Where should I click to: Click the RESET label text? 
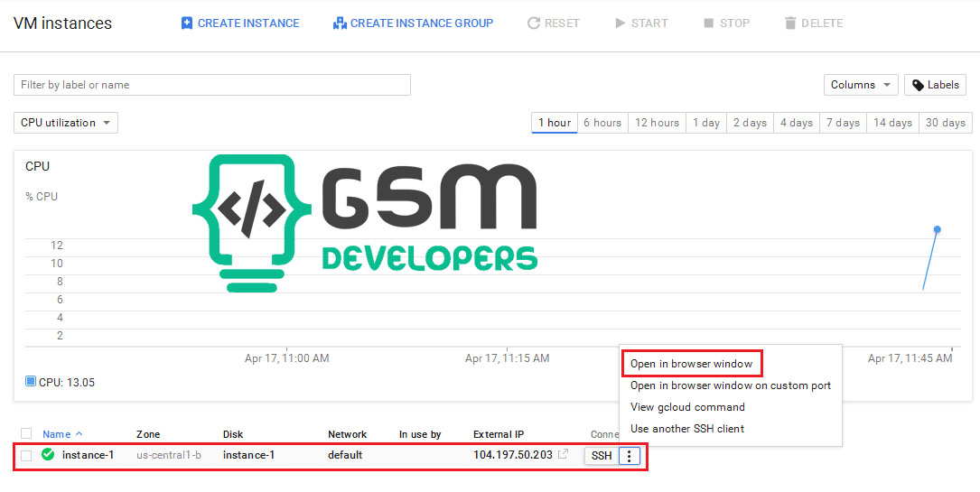562,23
